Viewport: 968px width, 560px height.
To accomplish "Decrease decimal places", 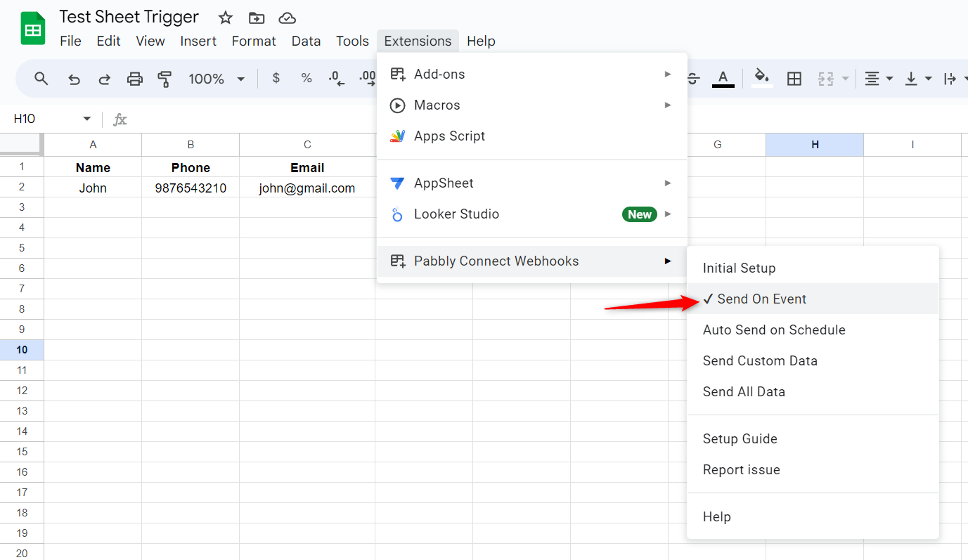I will (x=337, y=79).
